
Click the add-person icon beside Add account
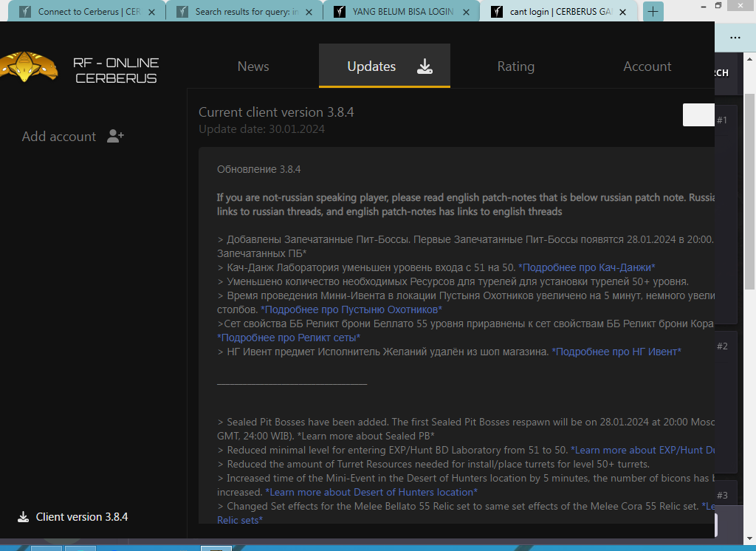115,136
